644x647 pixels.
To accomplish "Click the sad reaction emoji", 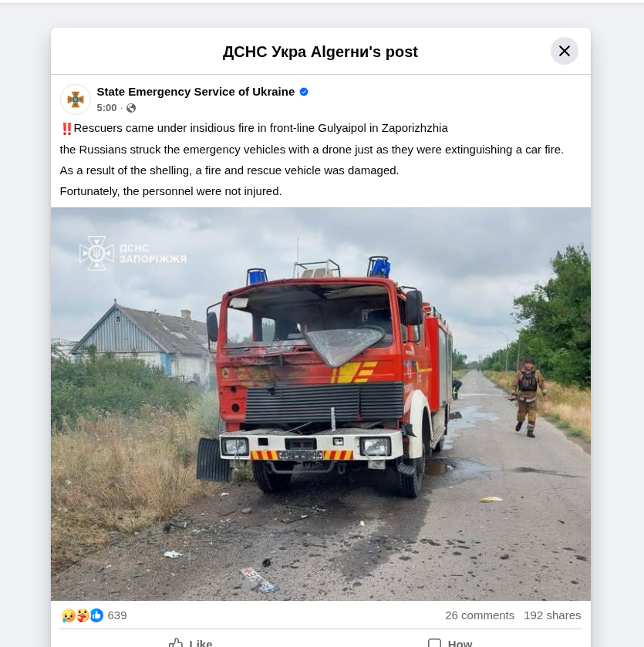I will [x=69, y=615].
